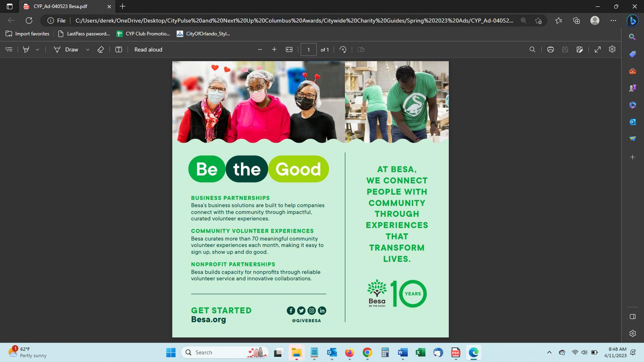Select the Erase tool
The height and width of the screenshot is (362, 644).
tap(101, 50)
